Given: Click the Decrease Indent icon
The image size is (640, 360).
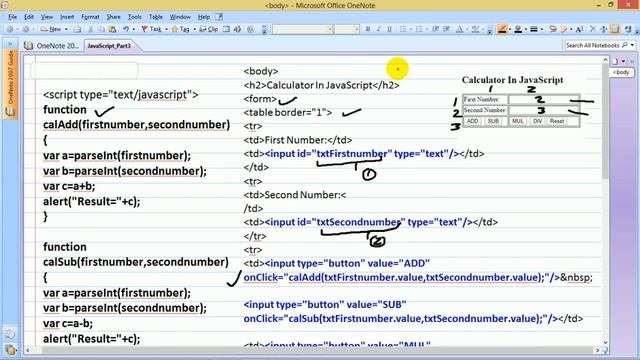Looking at the screenshot, I should click(x=436, y=29).
